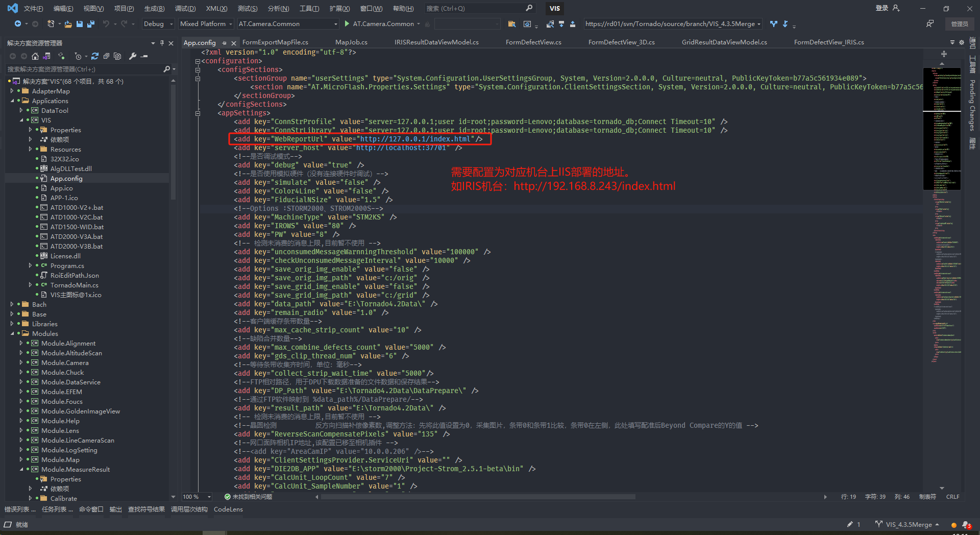Open the 工具(T) menu

pyautogui.click(x=309, y=8)
